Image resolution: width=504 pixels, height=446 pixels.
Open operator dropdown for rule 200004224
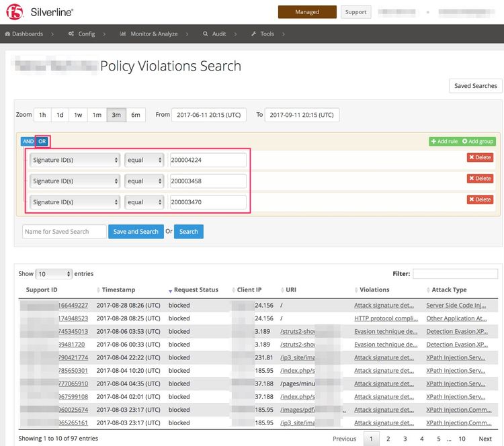point(144,160)
